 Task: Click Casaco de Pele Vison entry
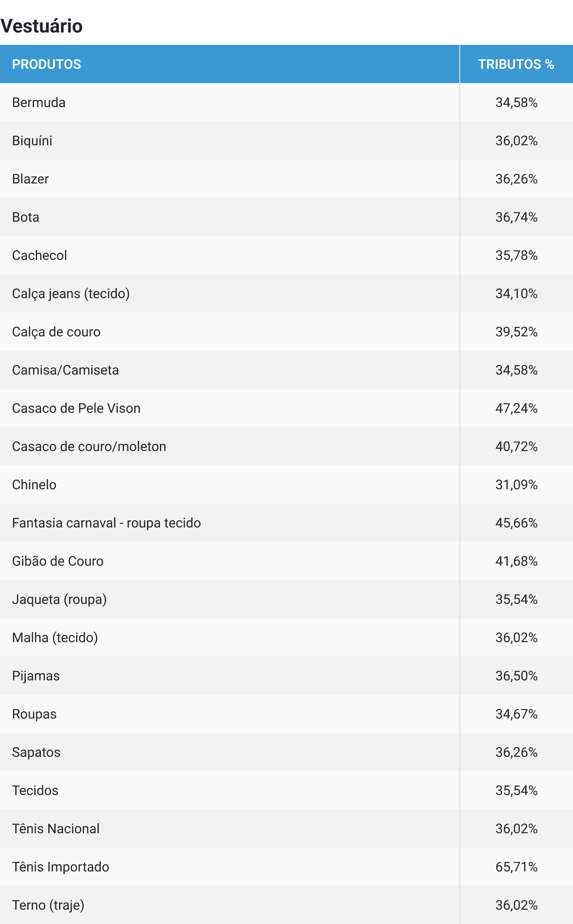(76, 408)
